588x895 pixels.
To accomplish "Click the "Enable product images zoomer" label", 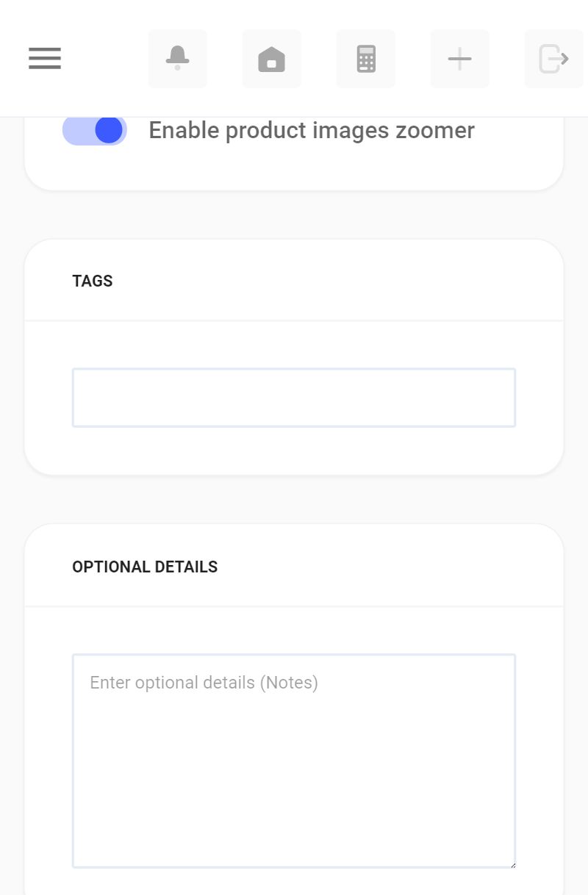I will (311, 131).
